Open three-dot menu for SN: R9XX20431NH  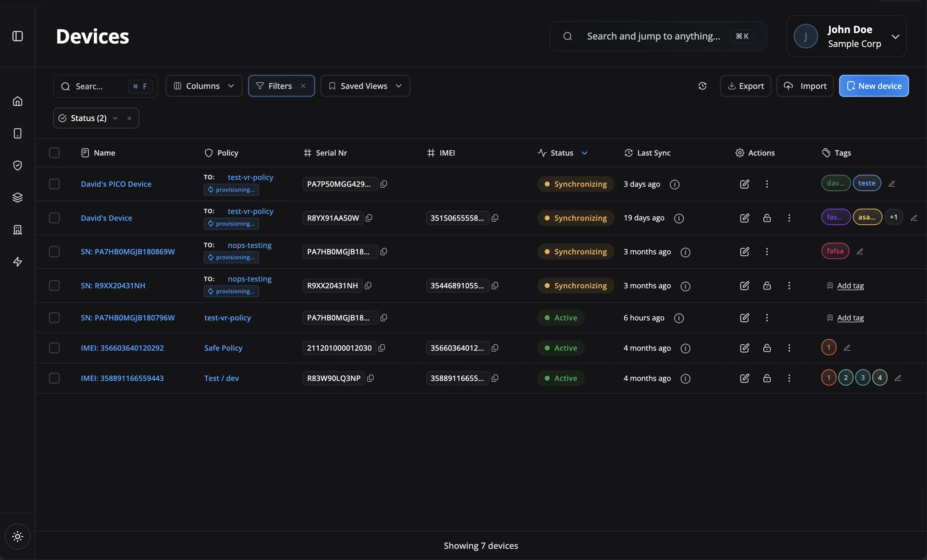tap(789, 286)
